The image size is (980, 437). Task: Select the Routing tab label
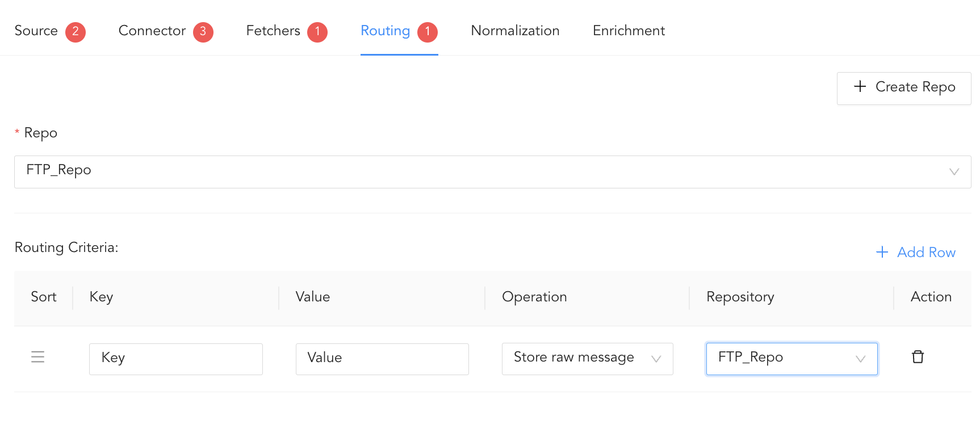[385, 31]
